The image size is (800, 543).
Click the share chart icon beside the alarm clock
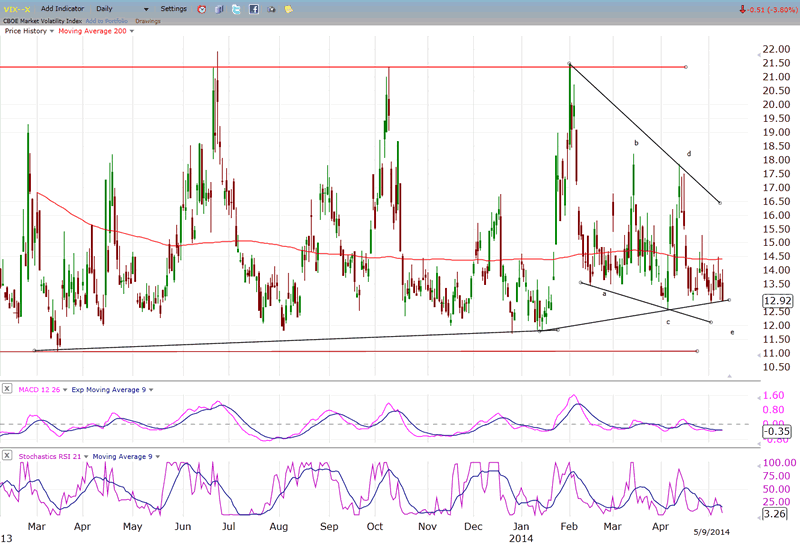click(220, 9)
